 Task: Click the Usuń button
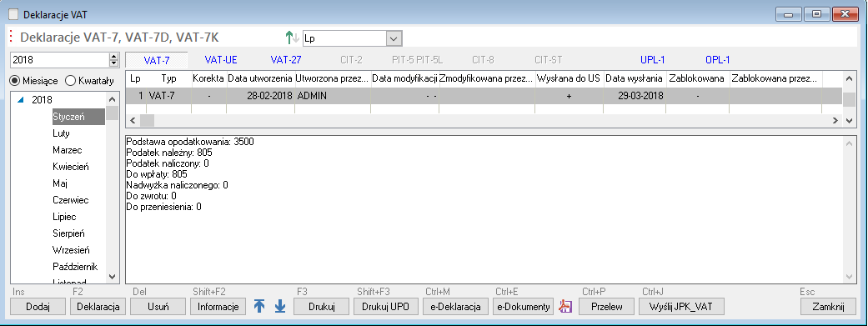[158, 307]
